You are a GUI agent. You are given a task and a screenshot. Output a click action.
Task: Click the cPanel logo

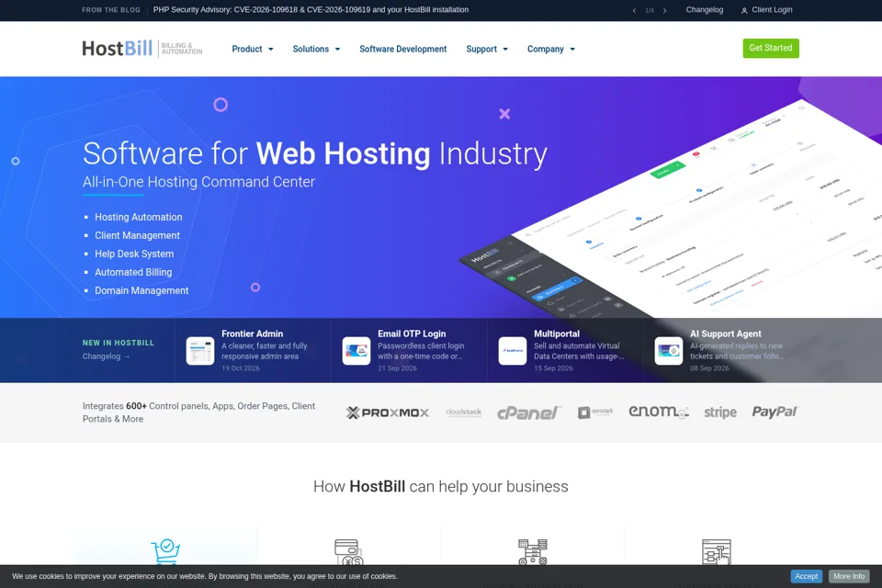pos(528,413)
